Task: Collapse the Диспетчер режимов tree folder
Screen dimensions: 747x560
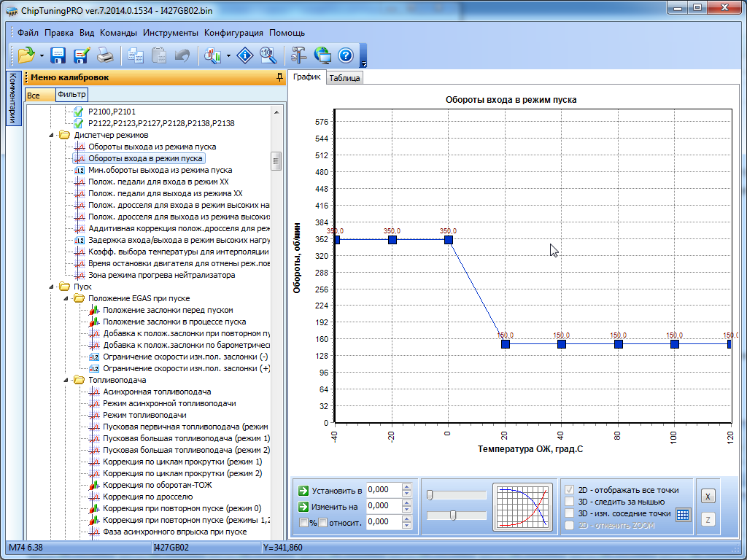Action: coord(51,135)
